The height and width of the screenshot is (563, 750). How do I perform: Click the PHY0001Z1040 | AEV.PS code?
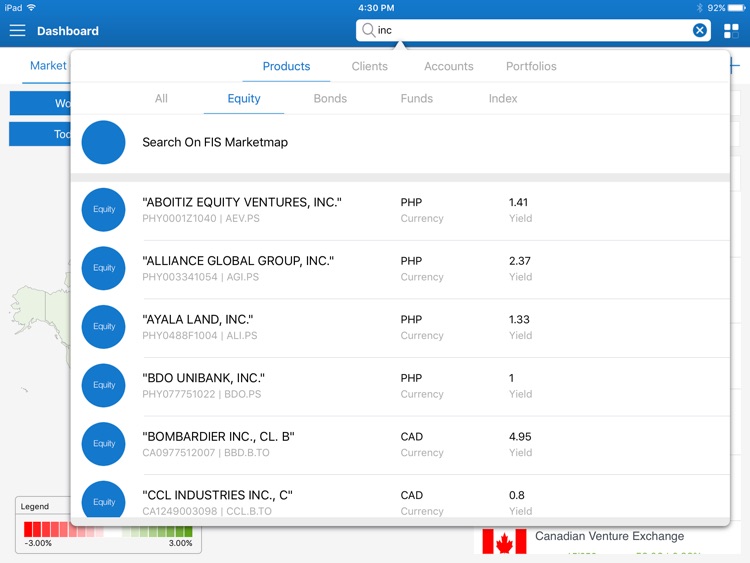[201, 219]
